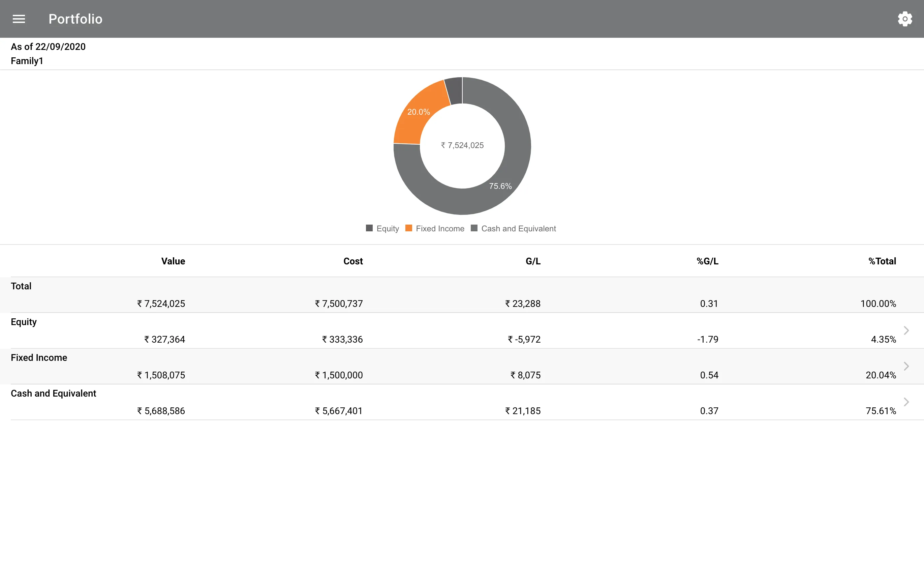Open settings via the gear icon
Image resolution: width=924 pixels, height=578 pixels.
(904, 19)
